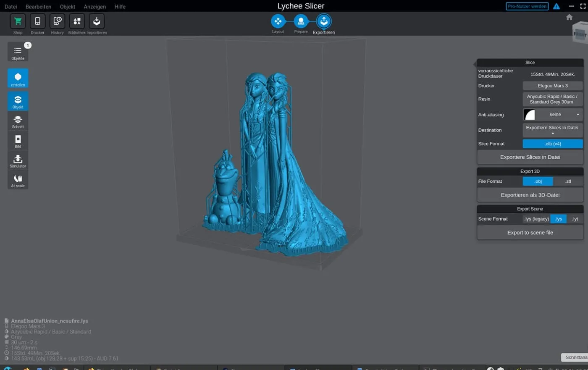Choose the .lys (legacy) scene format
The image size is (588, 370).
point(536,219)
